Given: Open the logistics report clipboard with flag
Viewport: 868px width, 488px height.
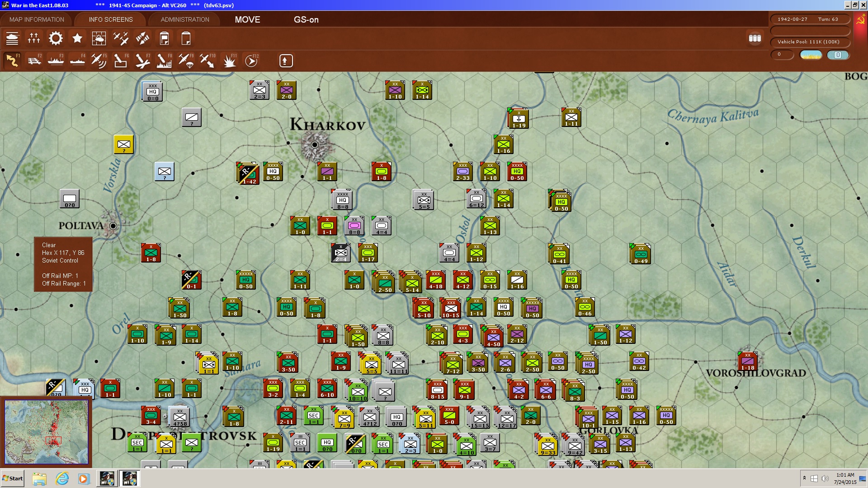Looking at the screenshot, I should point(164,38).
